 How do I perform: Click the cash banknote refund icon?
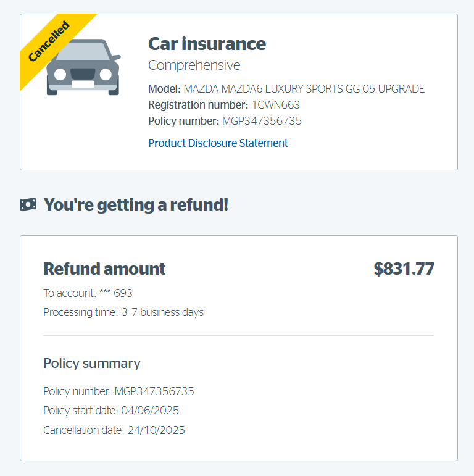[x=28, y=204]
